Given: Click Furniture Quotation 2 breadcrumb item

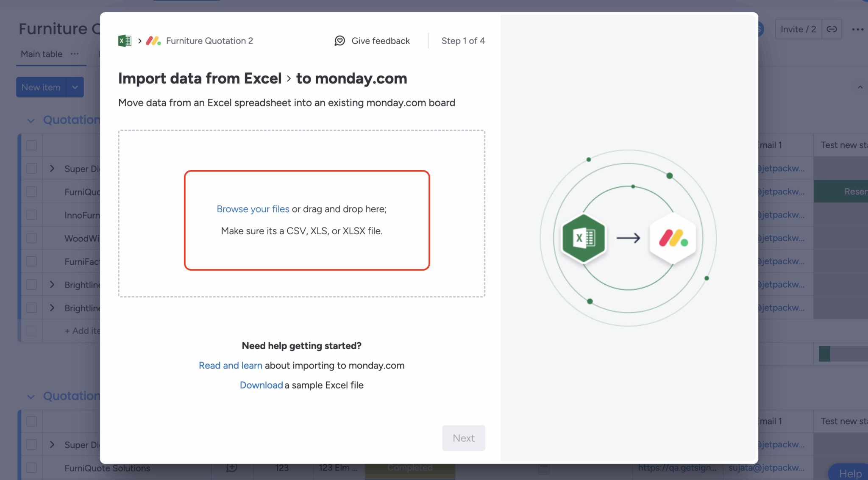Looking at the screenshot, I should tap(209, 41).
